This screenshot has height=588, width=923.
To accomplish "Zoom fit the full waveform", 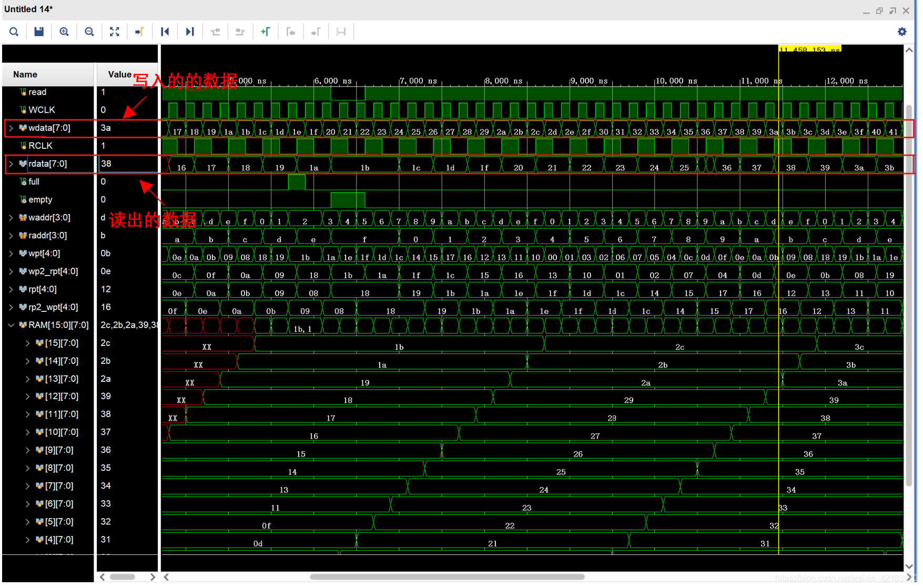I will [x=115, y=32].
